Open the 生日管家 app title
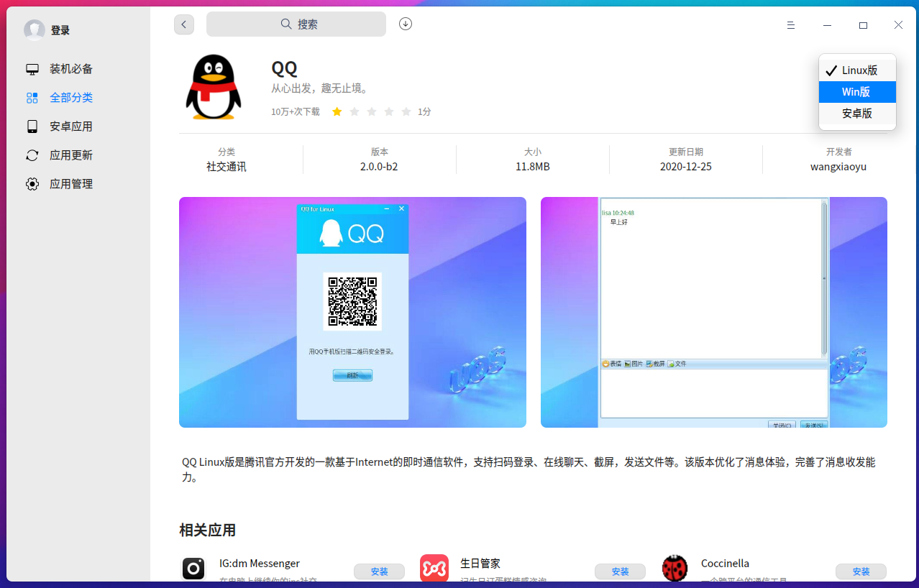Viewport: 919px width, 588px height. pos(480,563)
